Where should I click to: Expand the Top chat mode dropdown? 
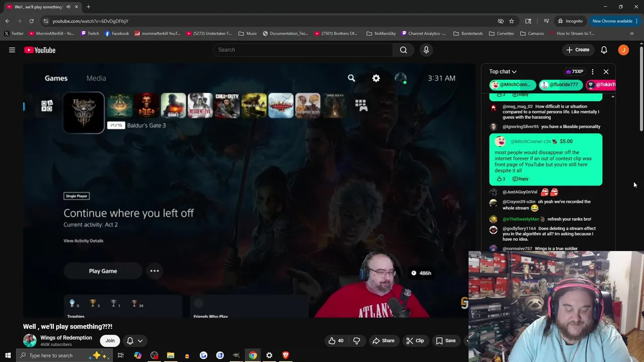[503, 71]
